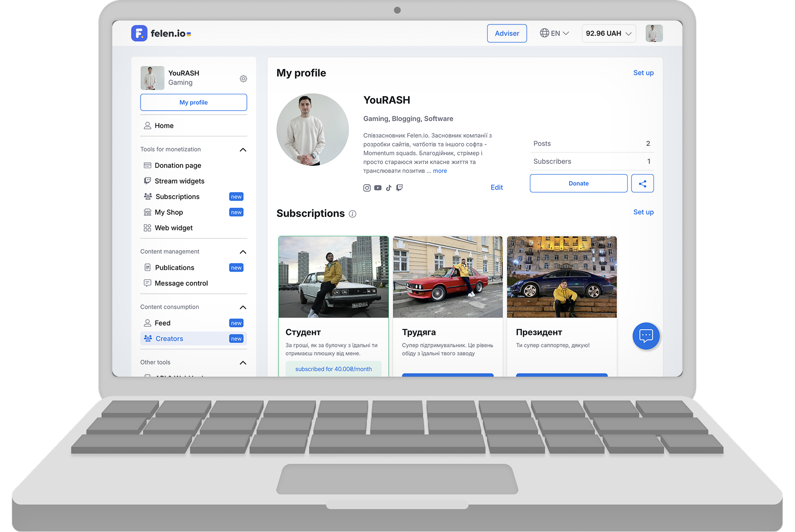
Task: Open the EN language dropdown
Action: (555, 33)
